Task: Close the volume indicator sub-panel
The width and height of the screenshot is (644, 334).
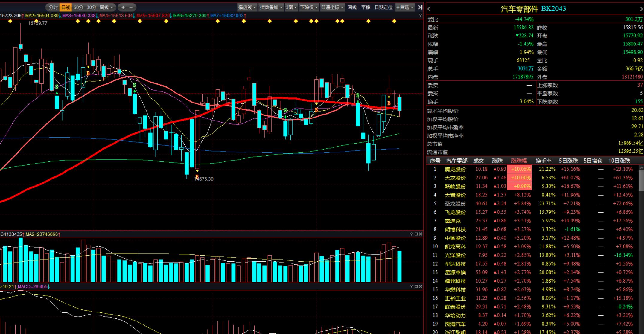Action: (x=421, y=234)
